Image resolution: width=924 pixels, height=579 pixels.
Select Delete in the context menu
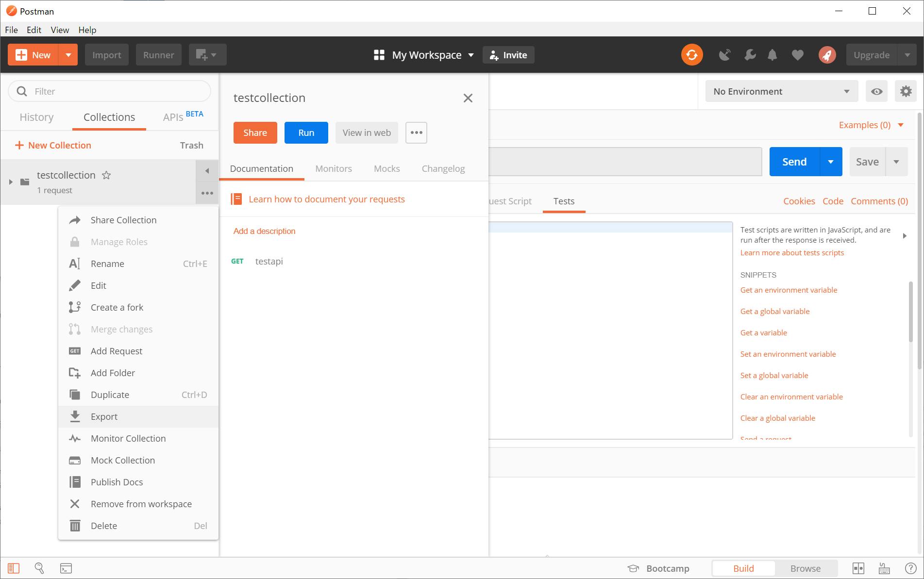(x=138, y=526)
